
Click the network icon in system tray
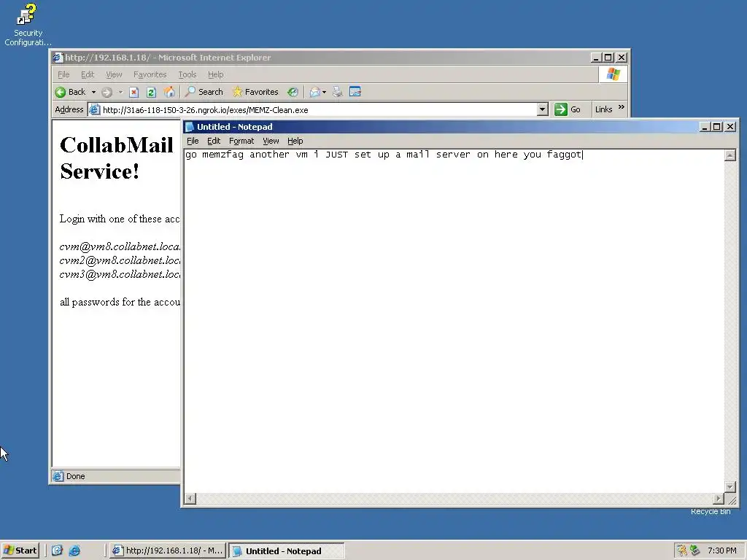694,551
